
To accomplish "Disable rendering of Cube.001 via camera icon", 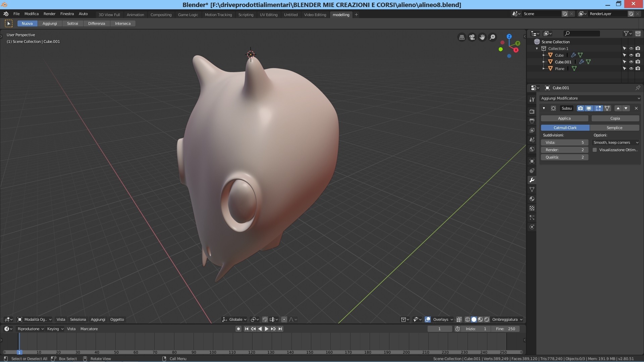I will [x=638, y=62].
